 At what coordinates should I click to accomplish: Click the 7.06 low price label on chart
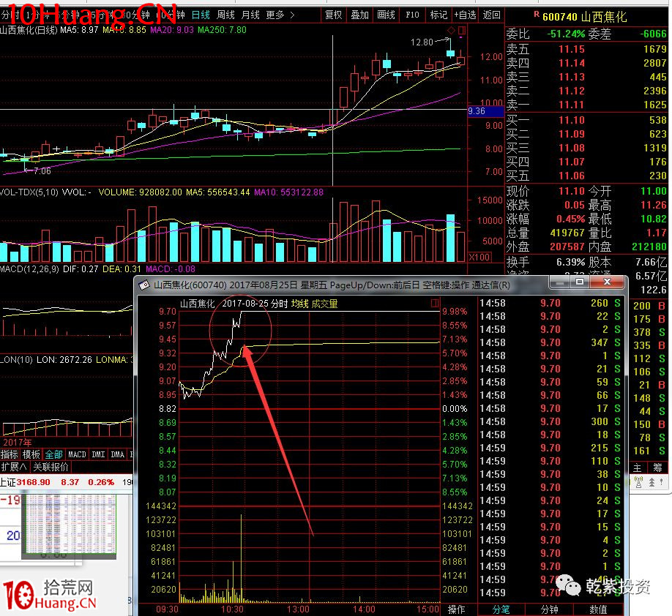[42, 171]
